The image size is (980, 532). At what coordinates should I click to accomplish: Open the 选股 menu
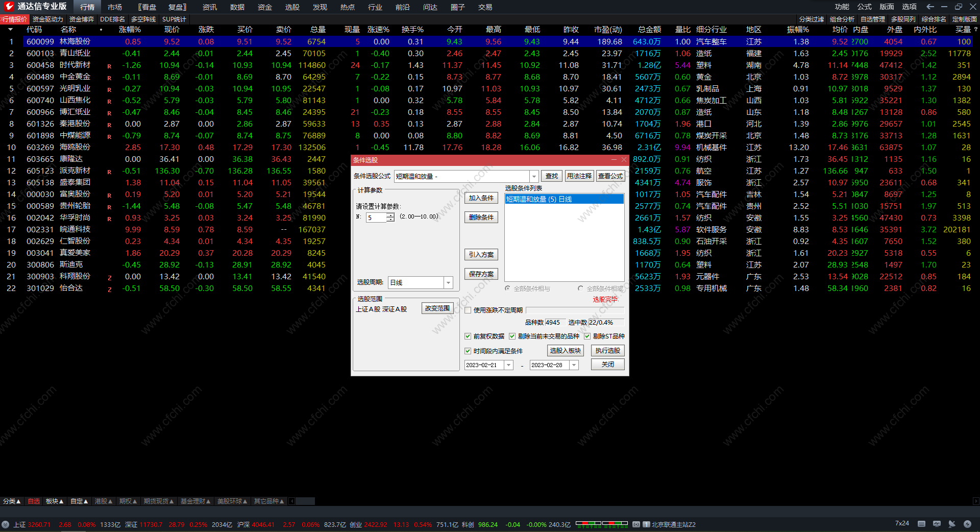(x=292, y=7)
